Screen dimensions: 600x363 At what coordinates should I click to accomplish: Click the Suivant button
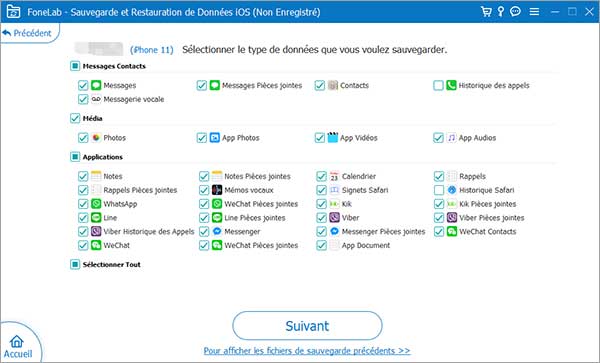(307, 326)
